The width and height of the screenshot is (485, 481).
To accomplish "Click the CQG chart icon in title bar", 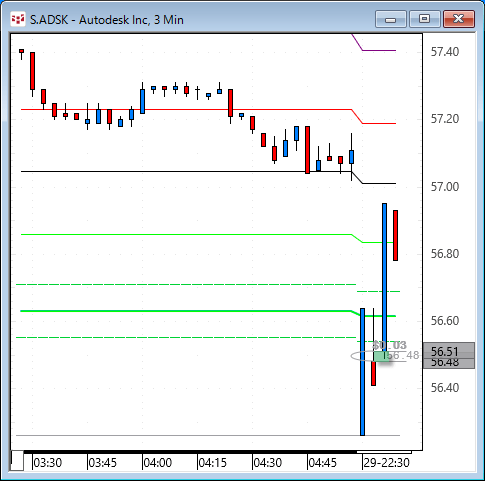I will click(18, 19).
